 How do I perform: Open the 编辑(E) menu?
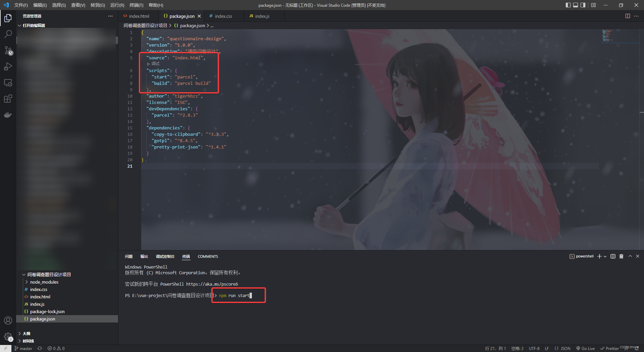point(40,5)
